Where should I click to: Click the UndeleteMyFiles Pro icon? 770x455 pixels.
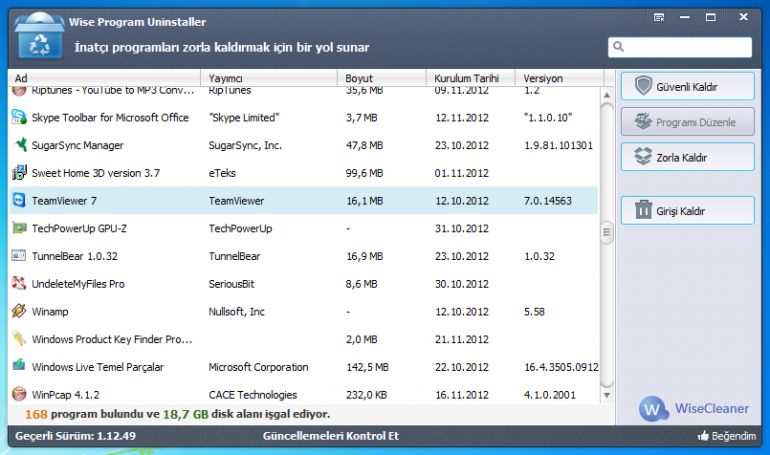(x=19, y=283)
